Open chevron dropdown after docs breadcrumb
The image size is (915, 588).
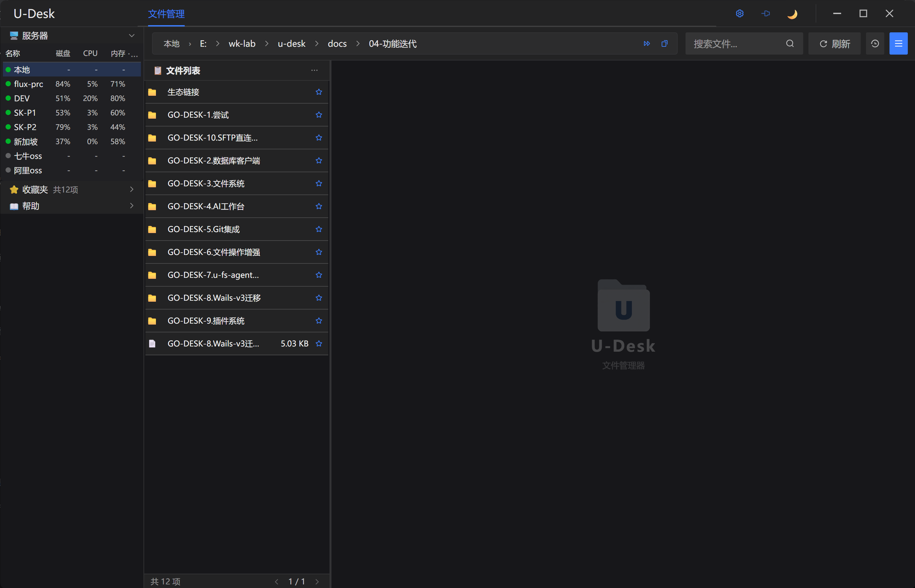point(358,43)
